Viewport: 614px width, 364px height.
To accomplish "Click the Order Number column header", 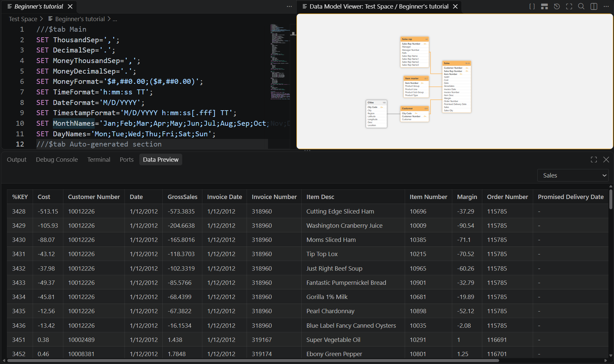I will tap(507, 197).
